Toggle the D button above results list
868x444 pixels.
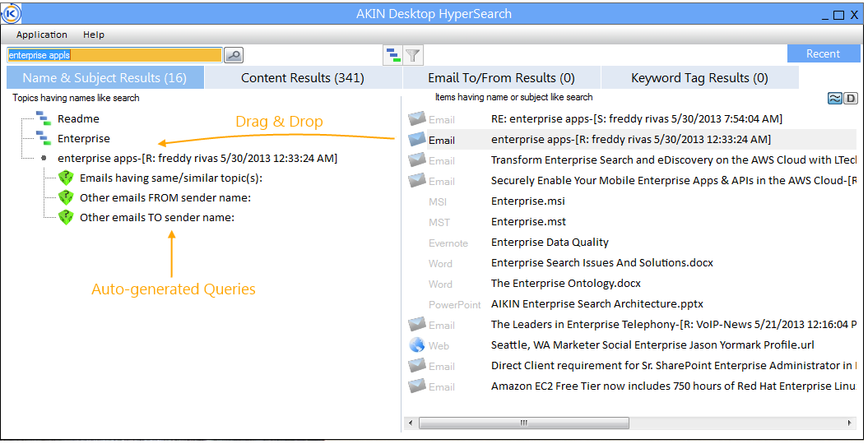pos(850,99)
